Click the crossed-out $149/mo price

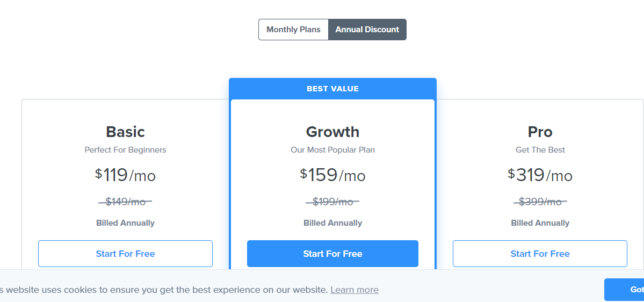point(125,202)
